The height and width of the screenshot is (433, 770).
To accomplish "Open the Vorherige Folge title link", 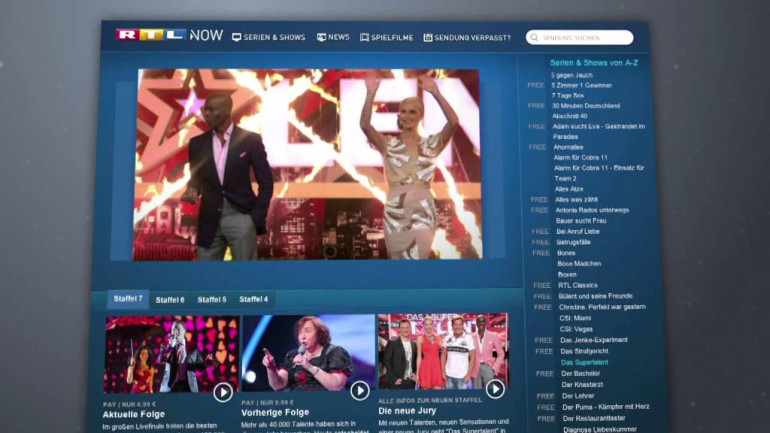I will (275, 413).
